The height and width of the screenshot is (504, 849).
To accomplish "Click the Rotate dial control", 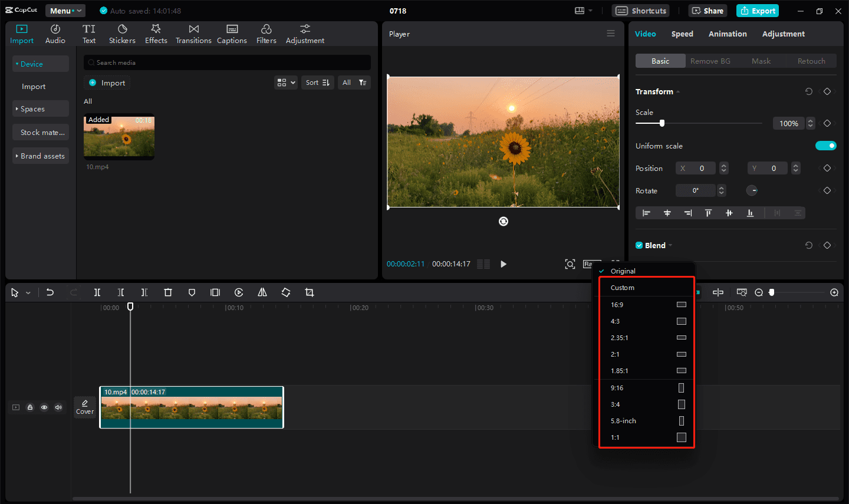I will click(752, 190).
